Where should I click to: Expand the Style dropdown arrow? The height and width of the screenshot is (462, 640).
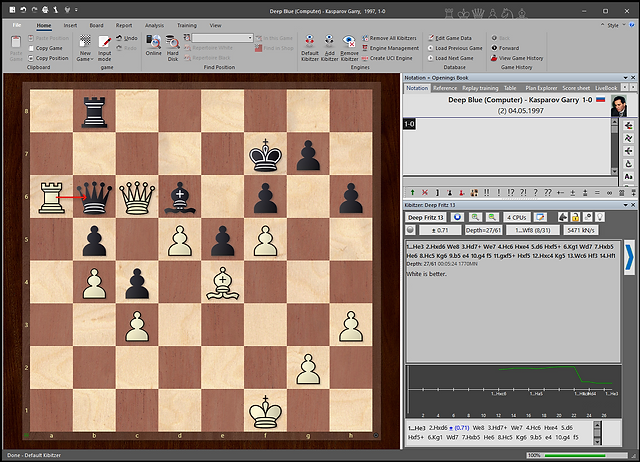tap(624, 25)
